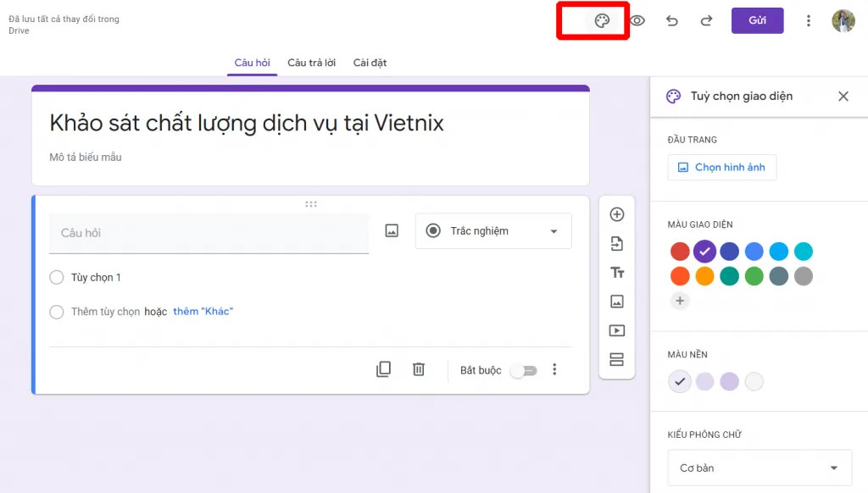
Task: Enable the Bắt buộc required toggle
Action: (x=524, y=370)
